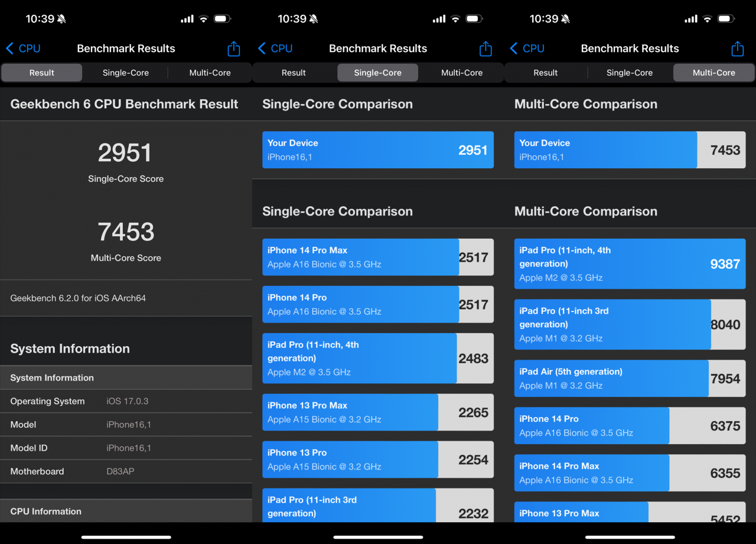Select Result tab on the Single-Core comparison screen
Image resolution: width=756 pixels, height=544 pixels.
(294, 73)
